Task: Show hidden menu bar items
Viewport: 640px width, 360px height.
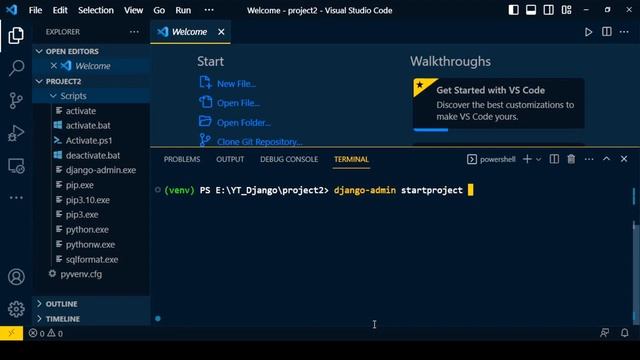Action: [209, 10]
